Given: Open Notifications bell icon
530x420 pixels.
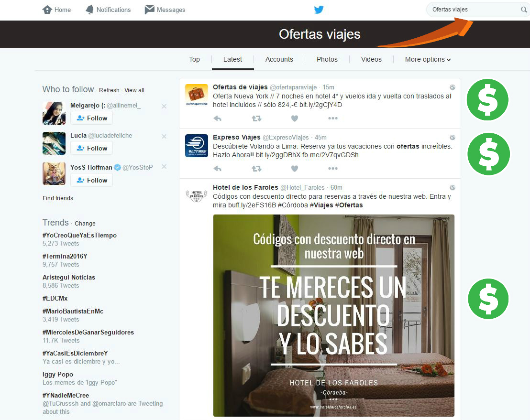Looking at the screenshot, I should (x=89, y=10).
